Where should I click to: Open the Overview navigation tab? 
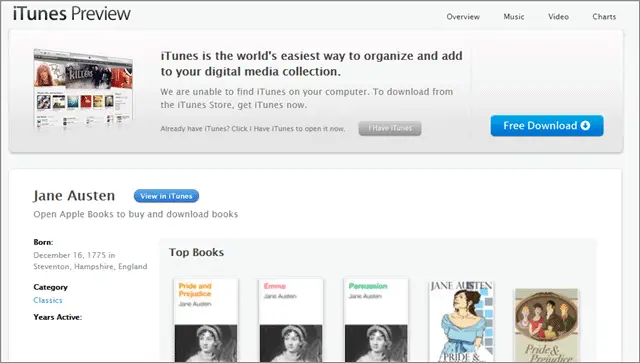point(463,17)
